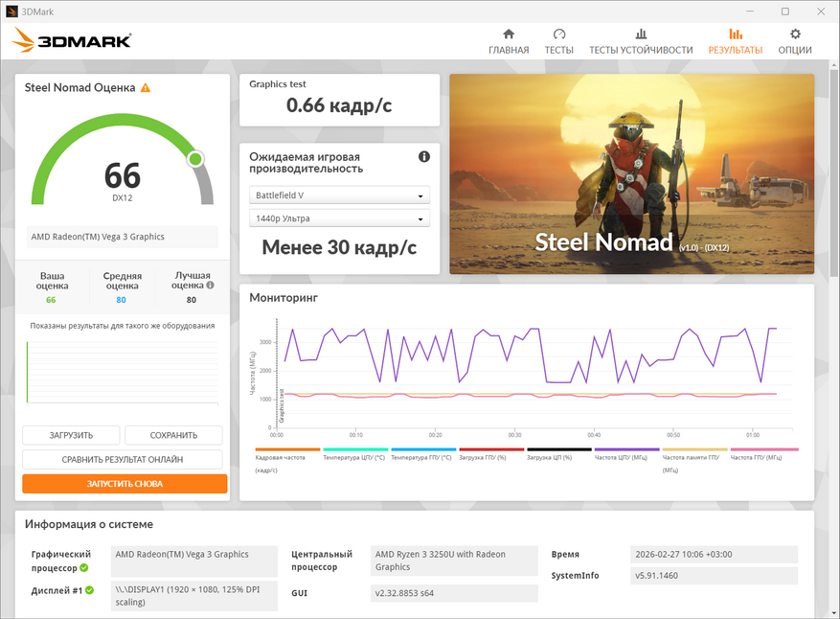Toggle Частота ГПУ pink legend swatch
840x619 pixels.
coord(764,449)
